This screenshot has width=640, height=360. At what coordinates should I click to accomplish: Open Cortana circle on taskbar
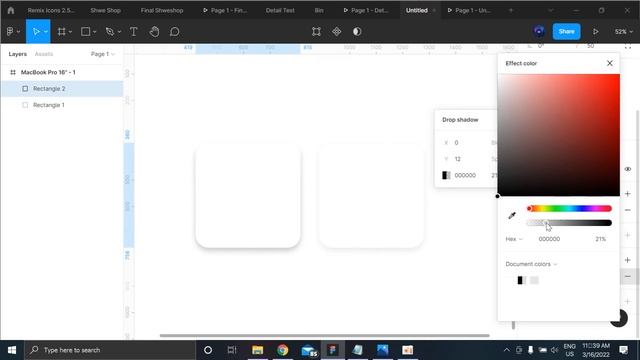pyautogui.click(x=208, y=350)
